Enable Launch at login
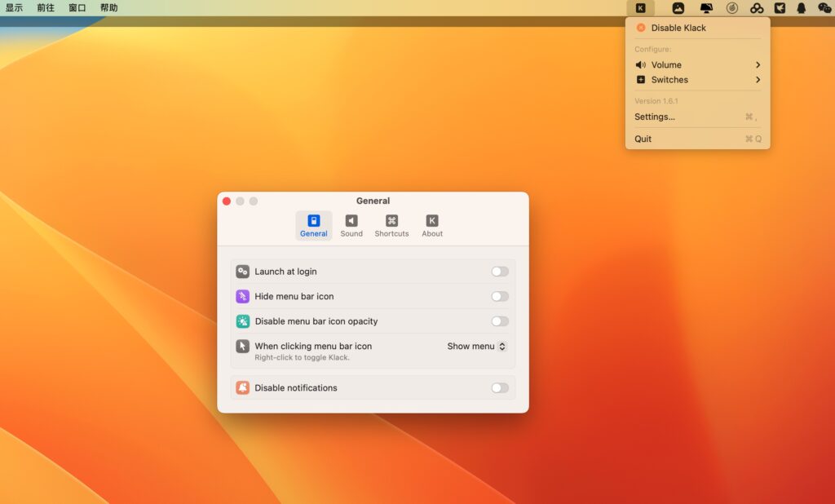Screen dimensions: 835x504 (500, 271)
